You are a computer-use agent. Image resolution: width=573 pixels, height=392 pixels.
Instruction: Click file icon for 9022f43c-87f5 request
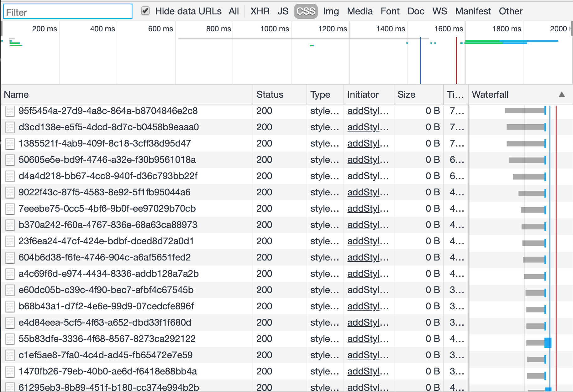[10, 193]
